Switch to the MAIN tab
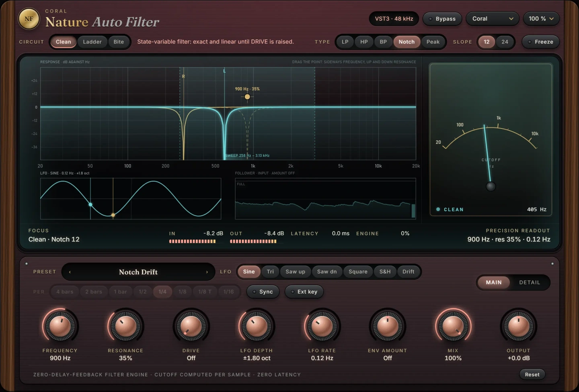The image size is (579, 392). (494, 282)
